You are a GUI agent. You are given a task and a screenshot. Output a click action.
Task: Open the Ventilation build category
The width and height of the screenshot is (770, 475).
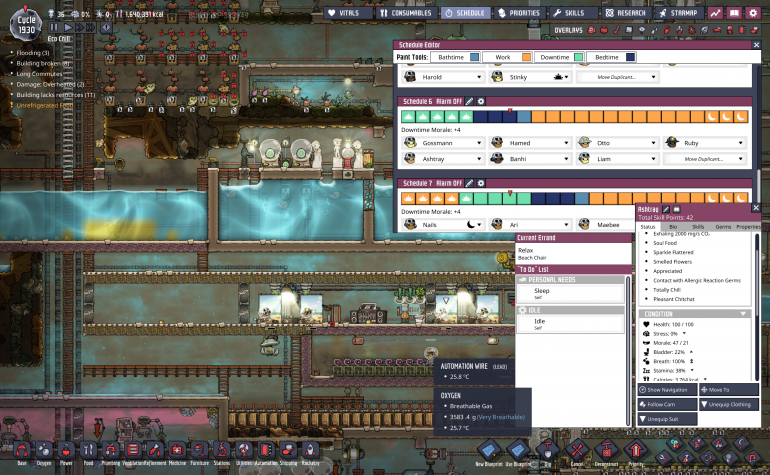(x=133, y=450)
